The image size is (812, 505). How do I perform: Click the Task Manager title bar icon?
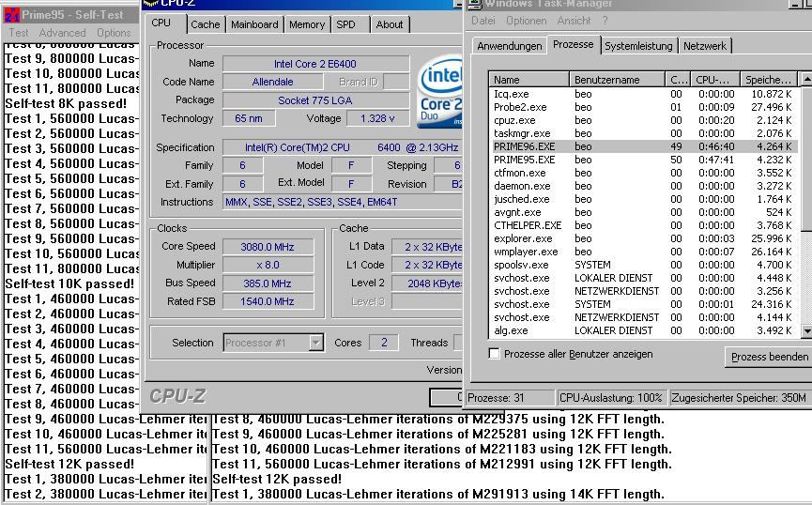pos(474,4)
